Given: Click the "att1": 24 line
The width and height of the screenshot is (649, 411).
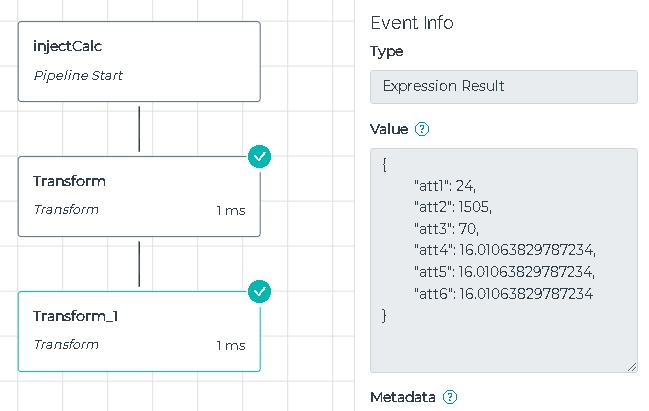Looking at the screenshot, I should click(x=445, y=186).
